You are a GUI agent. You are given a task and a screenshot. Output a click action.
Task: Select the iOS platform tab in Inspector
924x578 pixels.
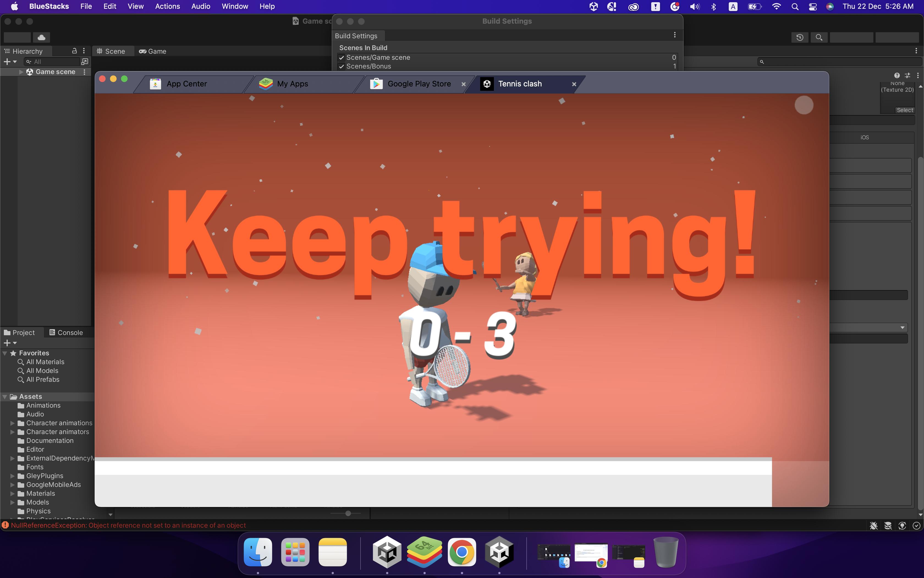(865, 137)
